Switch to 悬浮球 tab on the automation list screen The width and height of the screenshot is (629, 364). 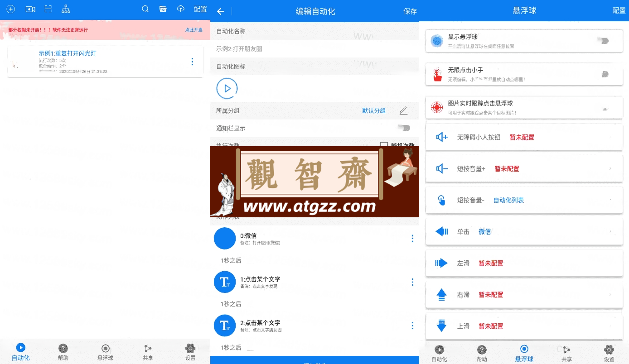click(106, 352)
